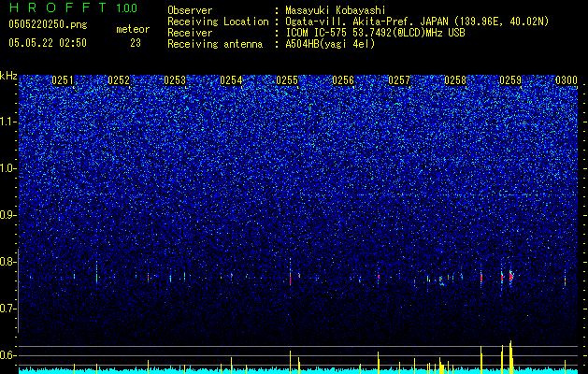
Task: Click the 0253 time marker
Action: pyautogui.click(x=175, y=80)
